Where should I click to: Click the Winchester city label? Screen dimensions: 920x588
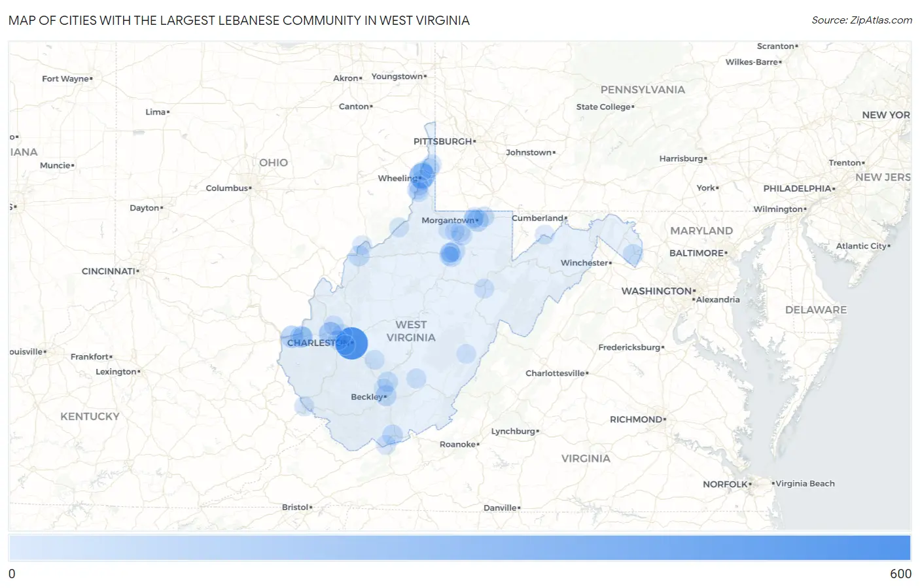click(x=584, y=263)
